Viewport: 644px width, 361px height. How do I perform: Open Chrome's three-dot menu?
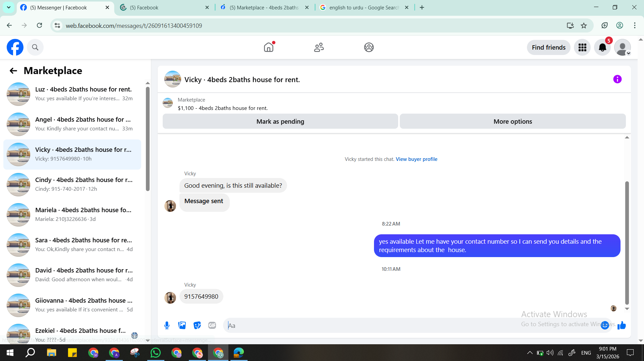pyautogui.click(x=635, y=25)
